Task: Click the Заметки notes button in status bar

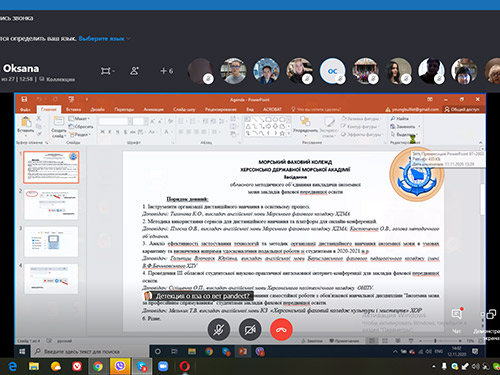Action: tap(312, 341)
